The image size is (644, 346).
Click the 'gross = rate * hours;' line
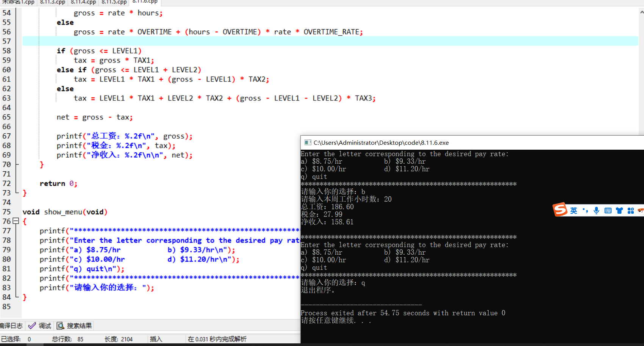point(118,13)
